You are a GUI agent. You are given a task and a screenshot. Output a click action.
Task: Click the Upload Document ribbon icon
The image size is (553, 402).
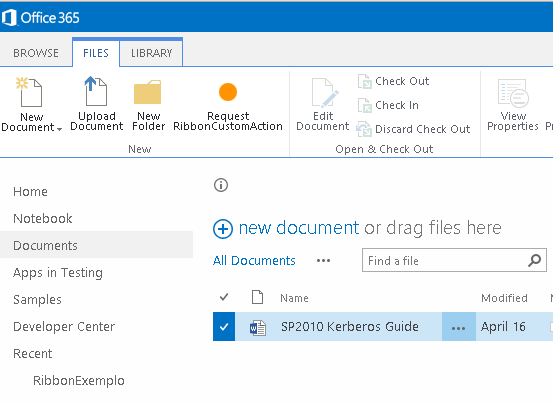coord(96,91)
